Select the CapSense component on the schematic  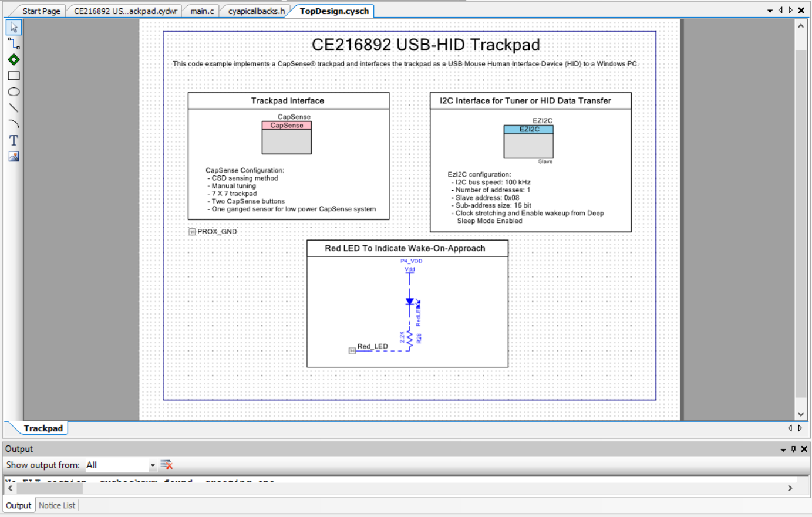(x=287, y=137)
